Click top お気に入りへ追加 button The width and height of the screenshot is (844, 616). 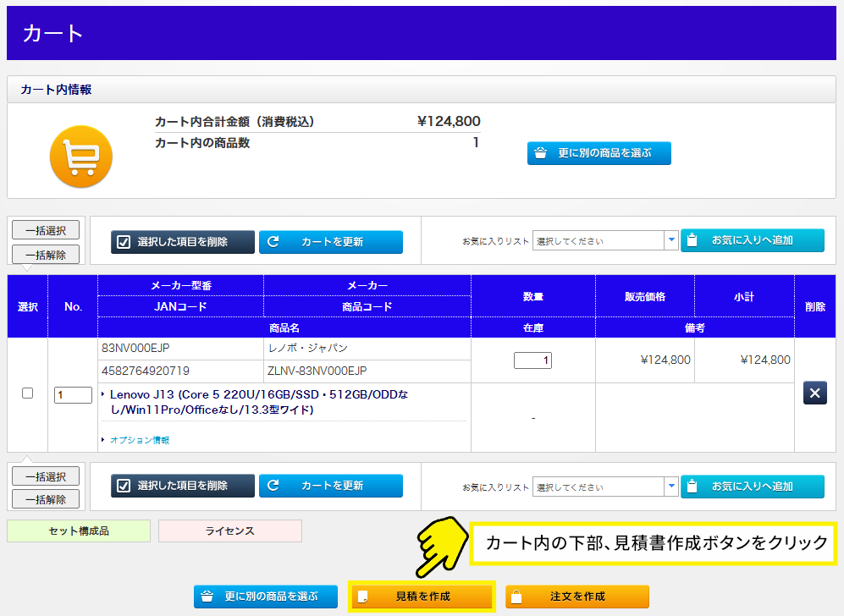752,240
